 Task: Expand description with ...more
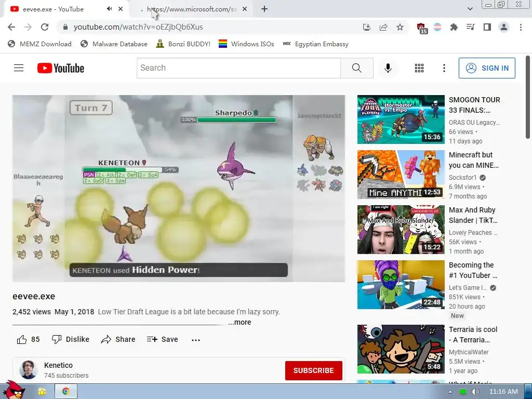click(x=240, y=322)
